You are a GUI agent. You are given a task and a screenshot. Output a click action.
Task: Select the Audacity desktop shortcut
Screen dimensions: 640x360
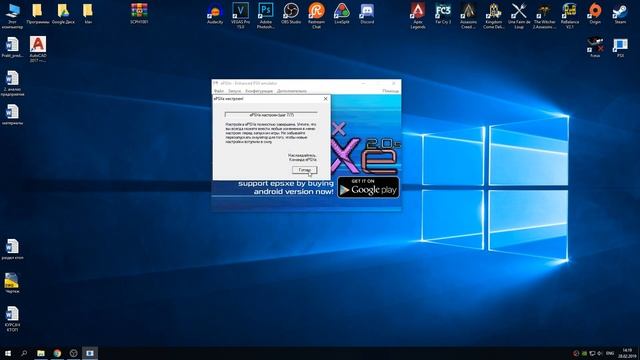215,13
